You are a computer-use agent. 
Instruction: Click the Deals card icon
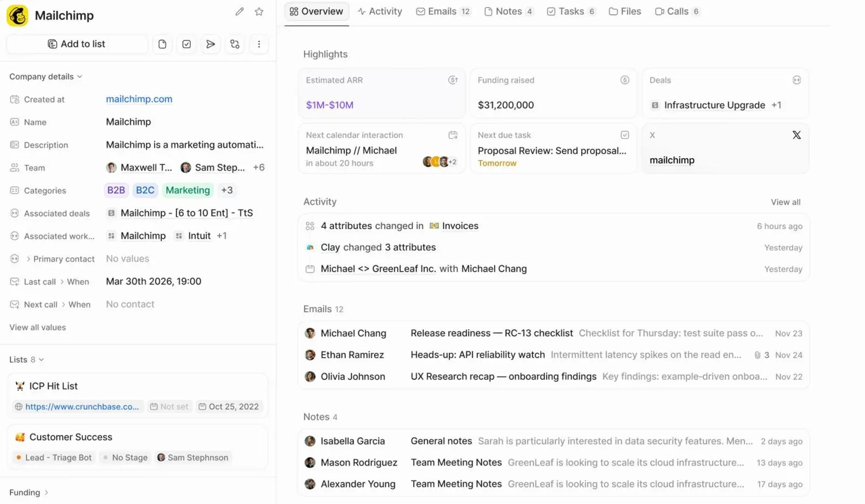click(796, 80)
